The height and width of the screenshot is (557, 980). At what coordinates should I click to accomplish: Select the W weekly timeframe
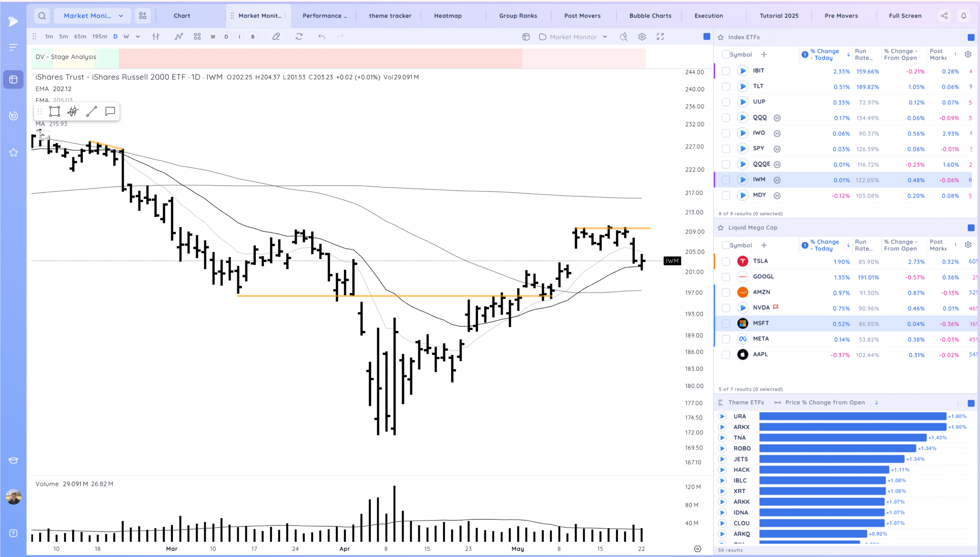(x=126, y=37)
